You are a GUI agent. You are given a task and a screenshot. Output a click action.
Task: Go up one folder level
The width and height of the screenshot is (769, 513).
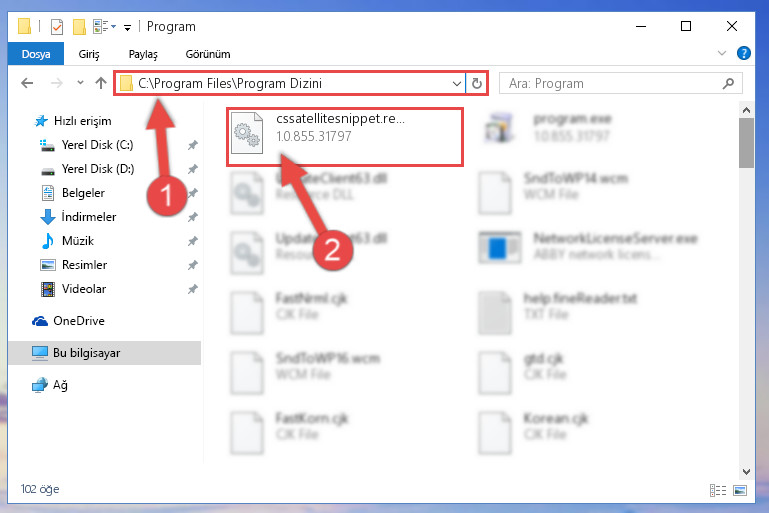tap(101, 83)
